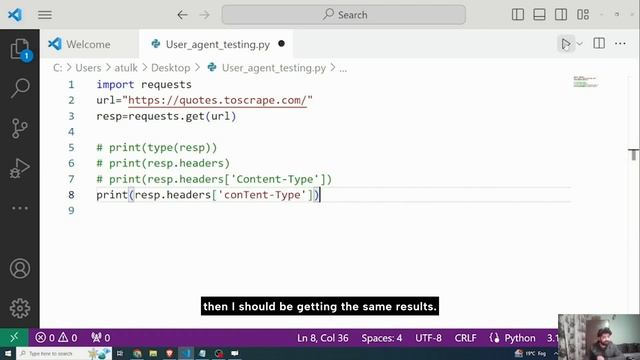Open the Desktop breadcrumb segment
The height and width of the screenshot is (360, 640).
[x=171, y=68]
